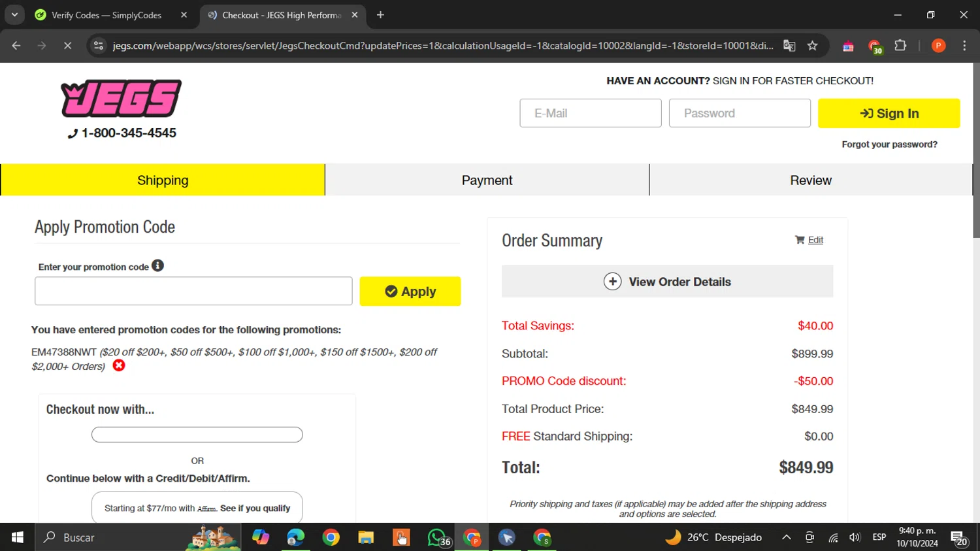980x551 pixels.
Task: Select the Shipping checkout step tab
Action: click(x=163, y=180)
